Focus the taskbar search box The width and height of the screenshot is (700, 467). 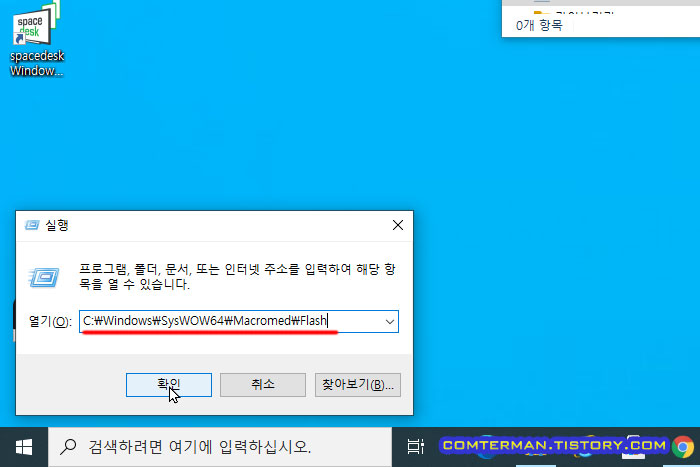click(x=220, y=447)
